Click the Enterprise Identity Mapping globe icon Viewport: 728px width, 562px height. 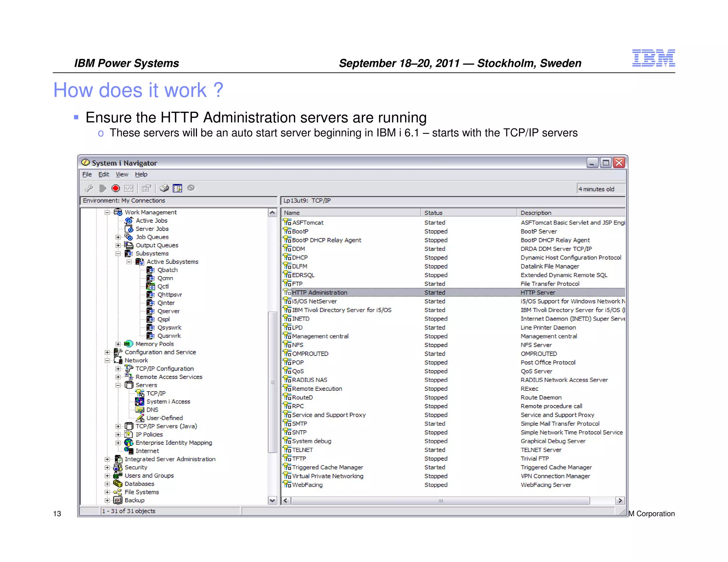[x=129, y=443]
